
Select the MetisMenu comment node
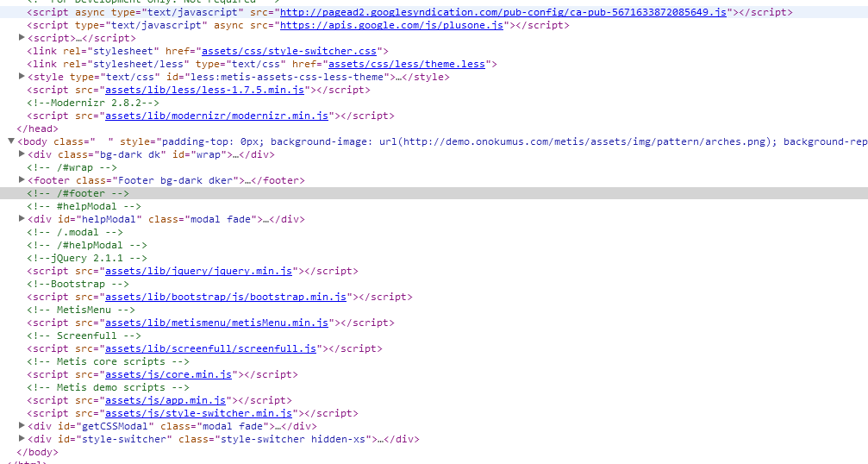(81, 310)
